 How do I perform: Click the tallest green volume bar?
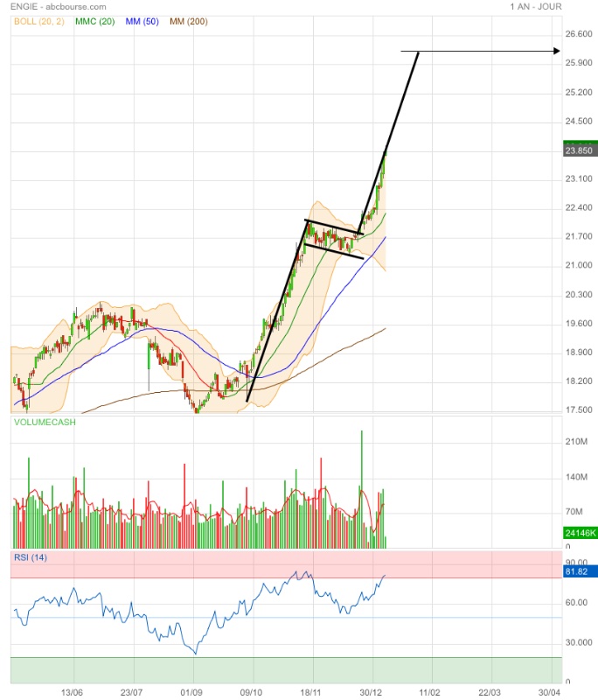click(x=362, y=489)
